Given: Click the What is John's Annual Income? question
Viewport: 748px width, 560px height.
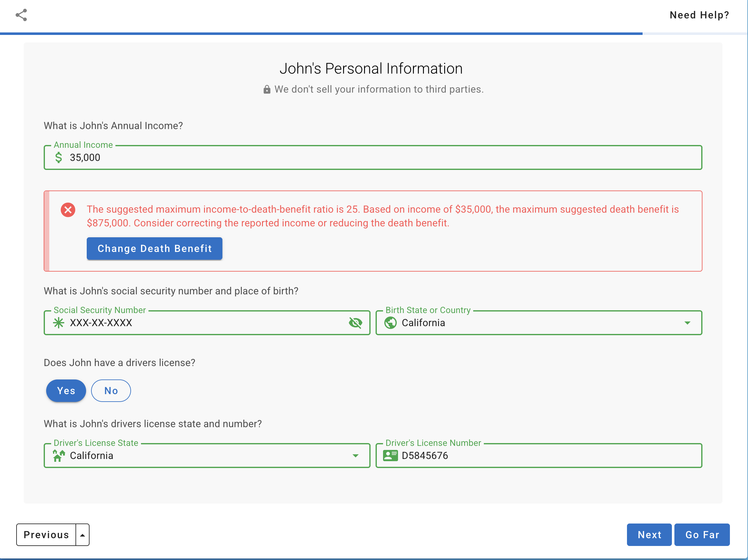Looking at the screenshot, I should point(113,125).
